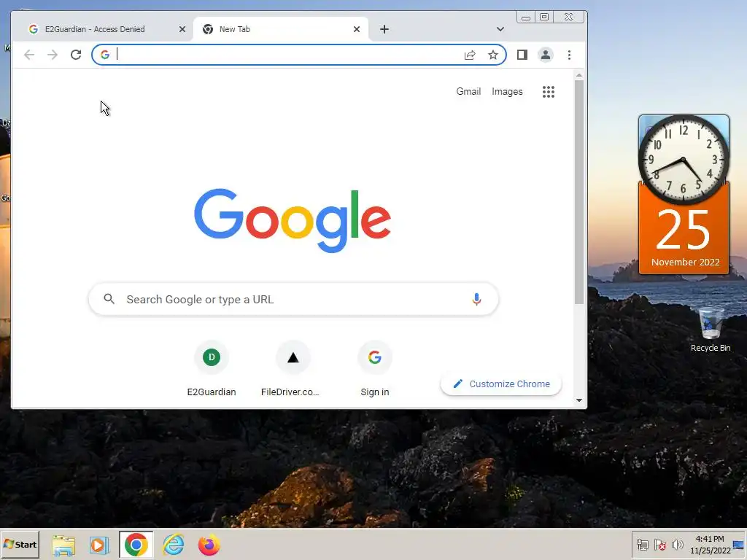Toggle the Chrome side panel icon

[522, 55]
